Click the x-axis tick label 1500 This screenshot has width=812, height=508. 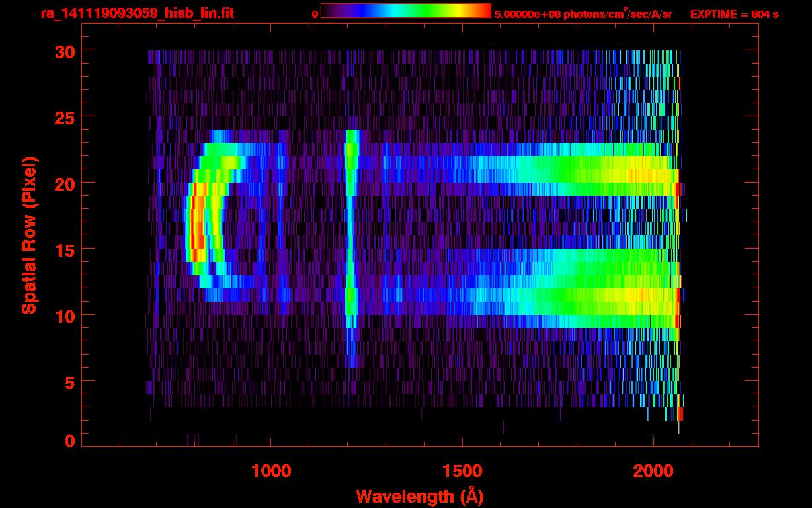point(462,470)
